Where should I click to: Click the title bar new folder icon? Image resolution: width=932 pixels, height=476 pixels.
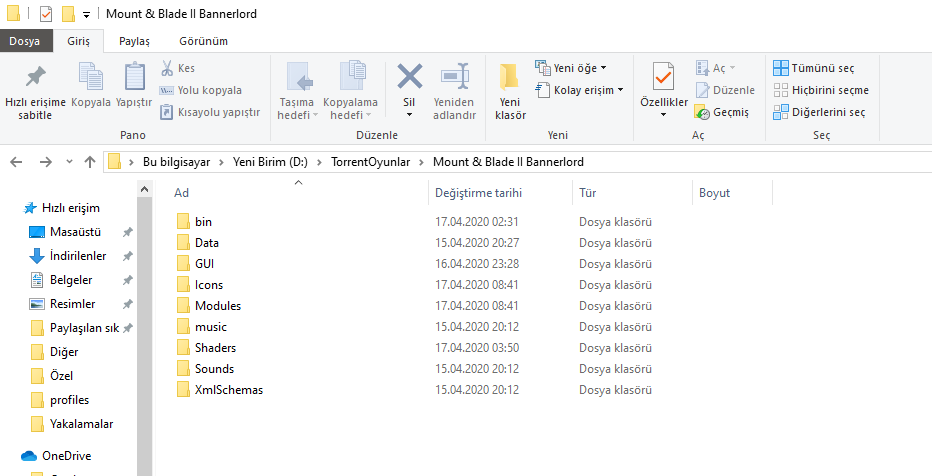[x=68, y=13]
